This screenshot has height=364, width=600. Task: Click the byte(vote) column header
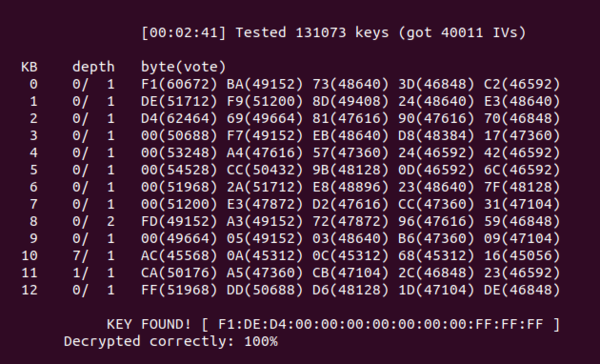[183, 67]
